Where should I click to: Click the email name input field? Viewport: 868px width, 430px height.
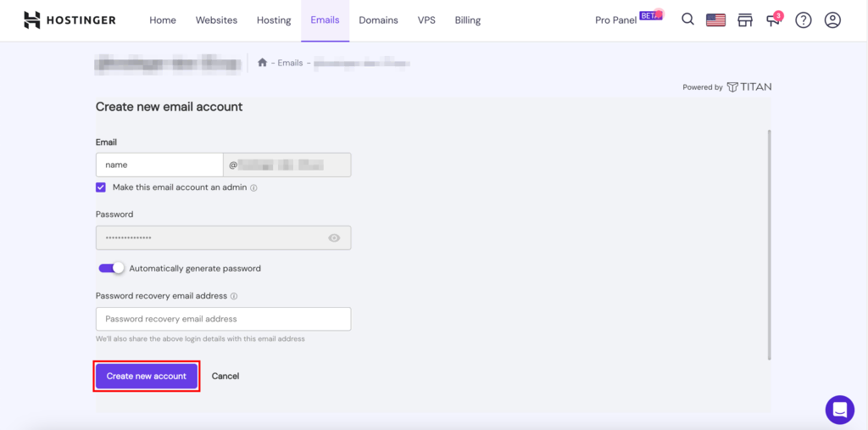point(159,165)
